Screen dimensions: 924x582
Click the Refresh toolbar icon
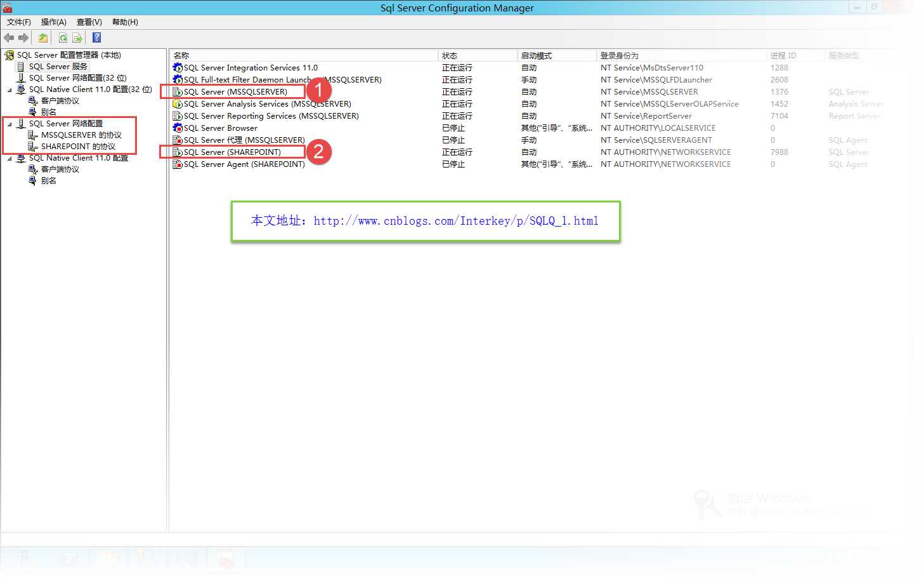pyautogui.click(x=63, y=37)
